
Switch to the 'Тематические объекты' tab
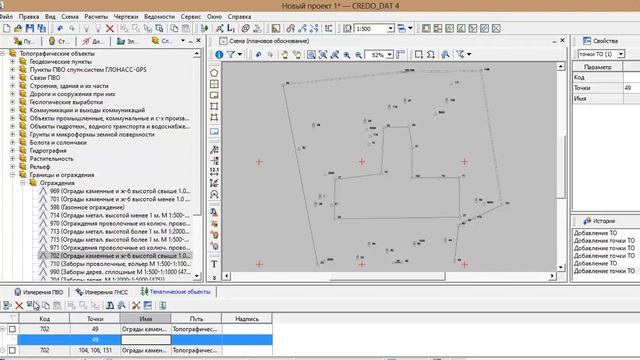click(x=176, y=292)
